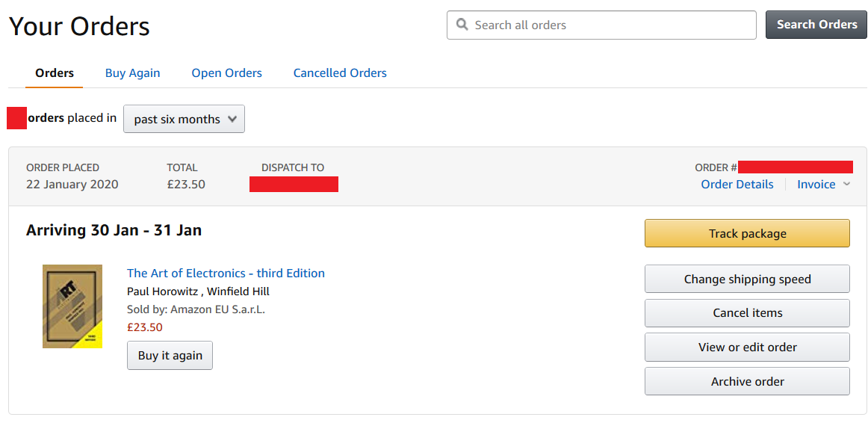This screenshot has width=868, height=423.
Task: Select the Cancelled Orders tab
Action: pos(340,73)
